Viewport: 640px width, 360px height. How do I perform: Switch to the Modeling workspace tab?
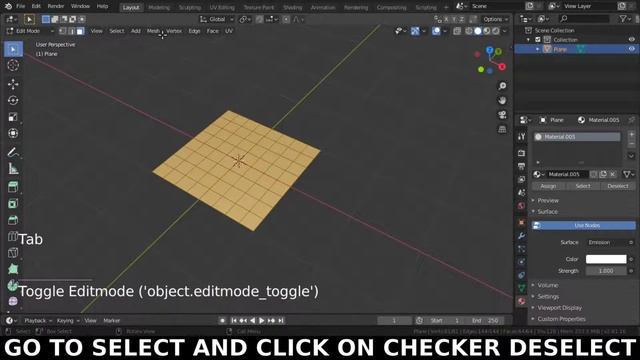coord(159,7)
